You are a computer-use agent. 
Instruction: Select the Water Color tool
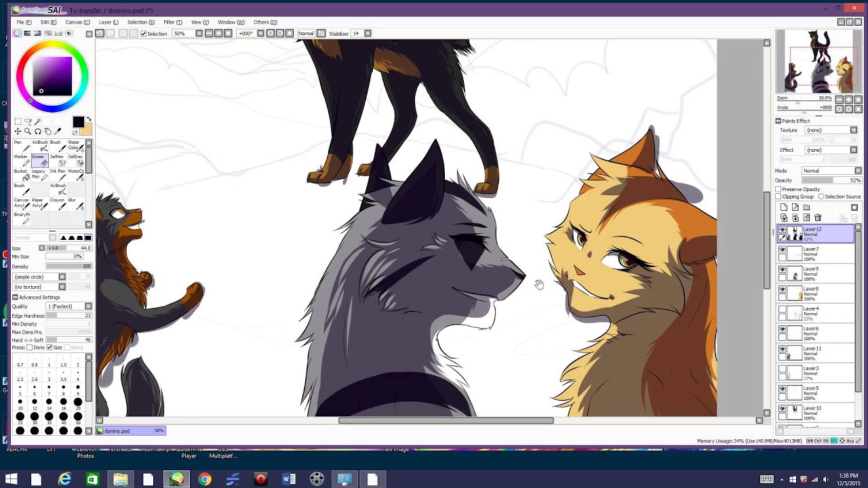76,146
